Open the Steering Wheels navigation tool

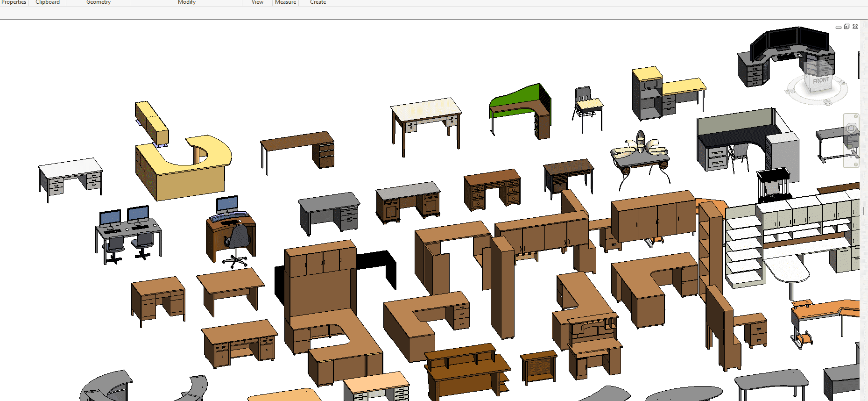(851, 129)
